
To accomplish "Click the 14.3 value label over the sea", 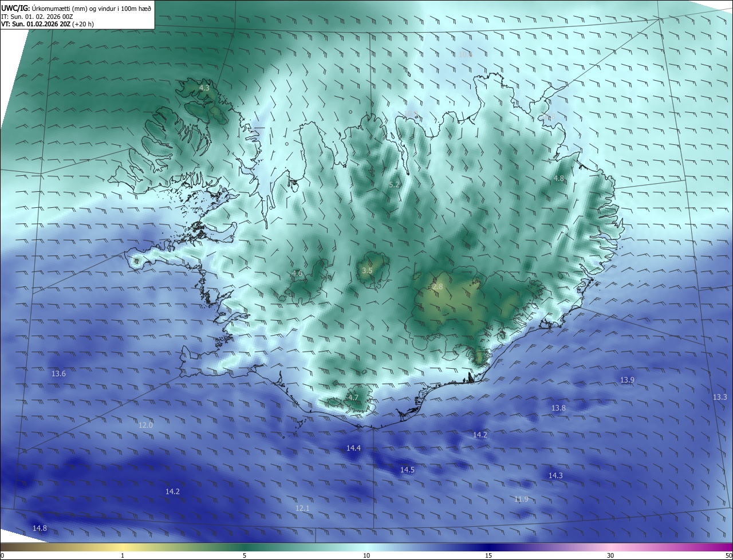I will coord(555,476).
